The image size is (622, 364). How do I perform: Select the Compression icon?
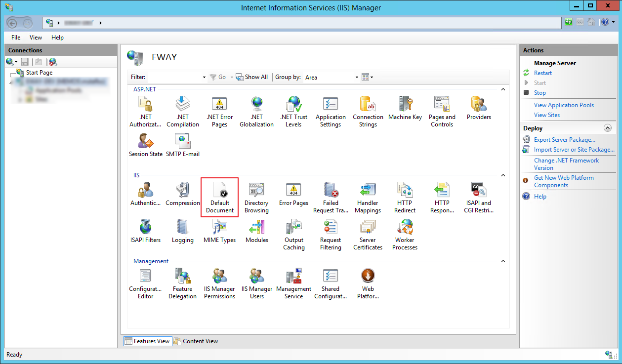click(x=183, y=194)
